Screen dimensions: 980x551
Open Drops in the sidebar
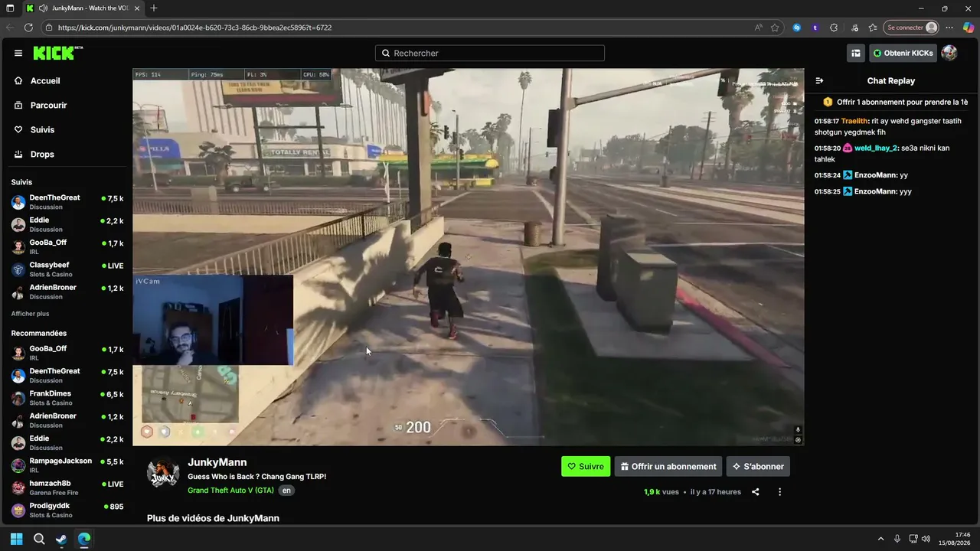point(42,154)
